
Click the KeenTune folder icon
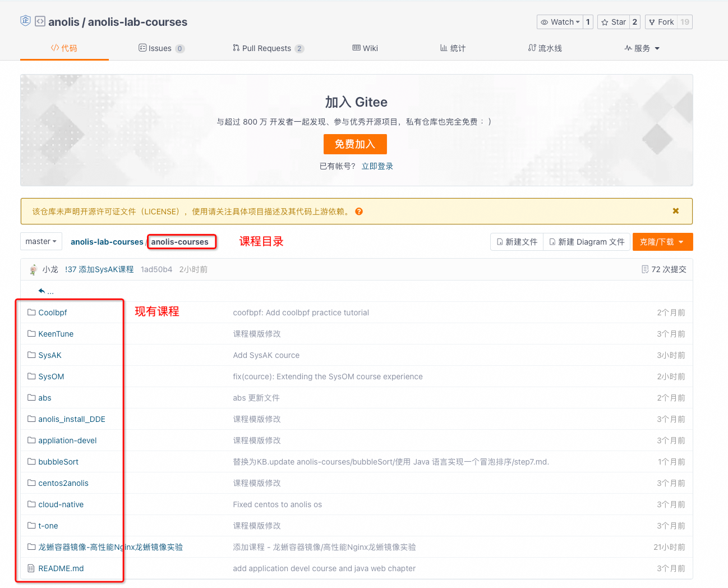click(31, 333)
